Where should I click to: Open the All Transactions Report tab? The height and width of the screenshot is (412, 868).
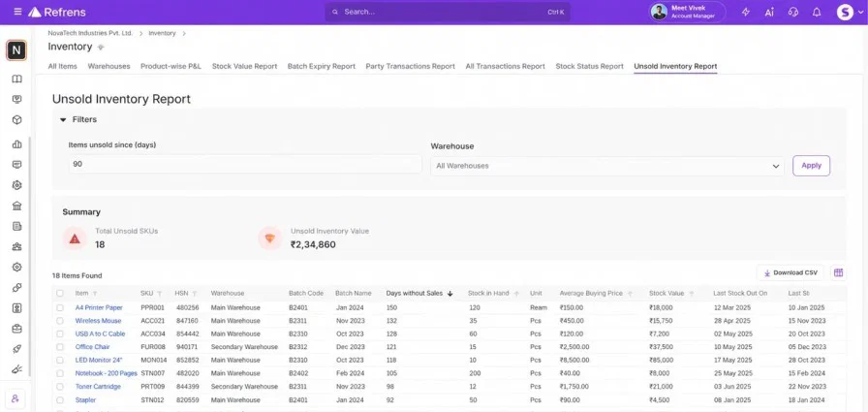point(506,67)
